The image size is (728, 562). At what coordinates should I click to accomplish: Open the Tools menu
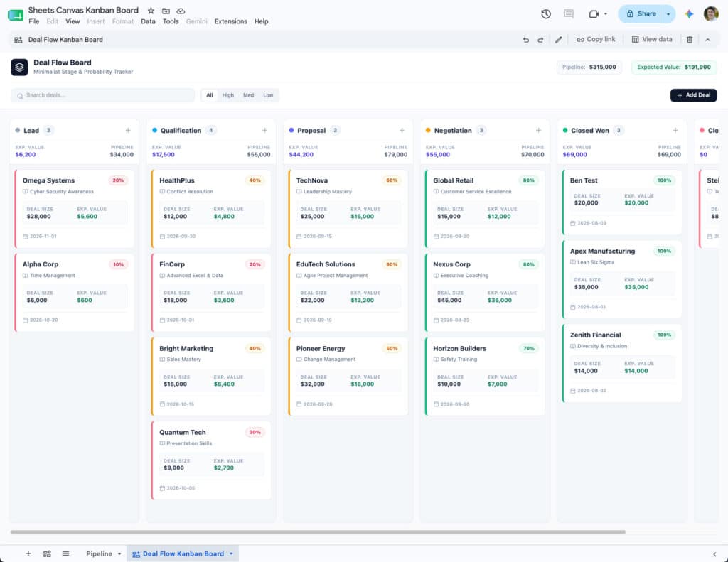(x=171, y=21)
